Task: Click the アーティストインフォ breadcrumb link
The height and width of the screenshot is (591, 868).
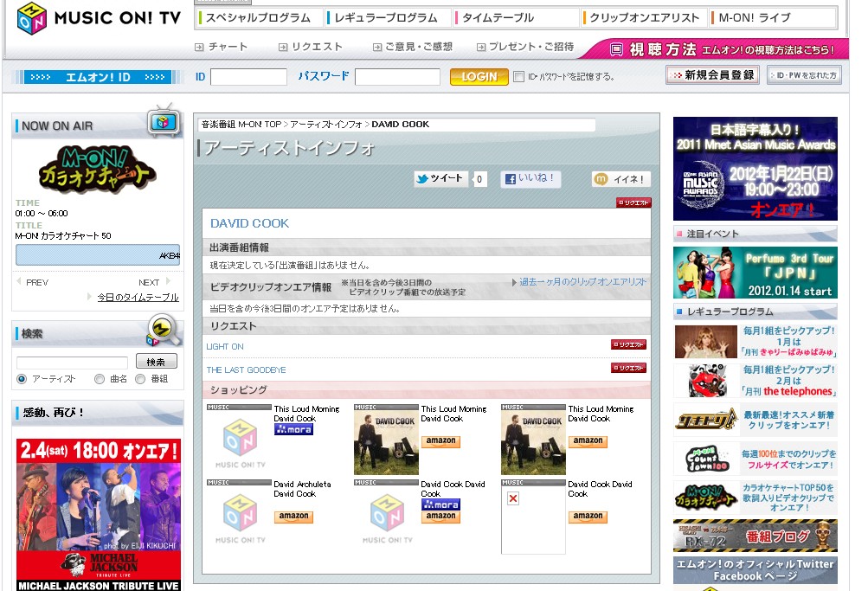Action: click(x=326, y=125)
